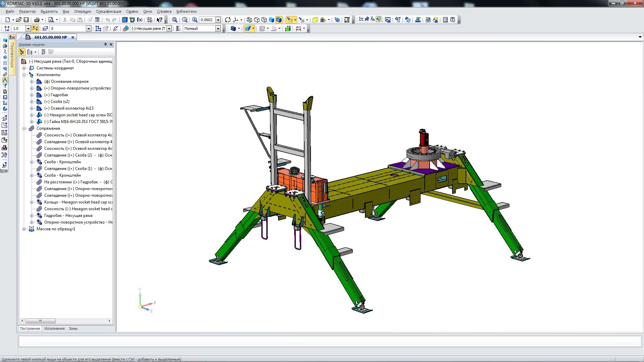Click the Save document icon
This screenshot has height=362, width=644.
coord(26,20)
